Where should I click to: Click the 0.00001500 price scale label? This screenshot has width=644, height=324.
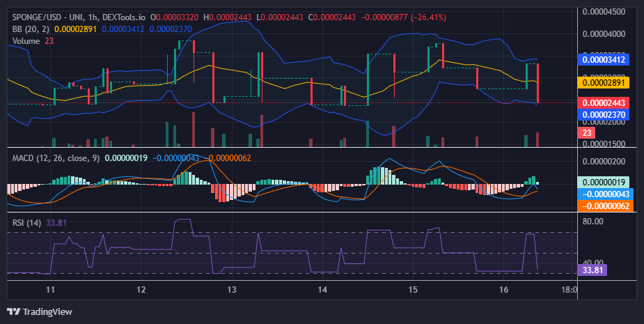coord(604,144)
